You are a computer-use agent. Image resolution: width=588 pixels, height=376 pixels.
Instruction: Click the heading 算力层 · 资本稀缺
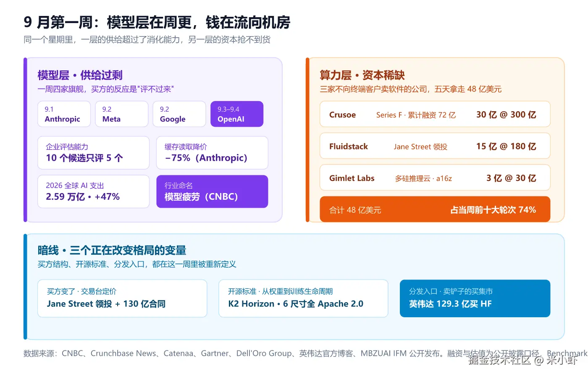click(x=362, y=75)
